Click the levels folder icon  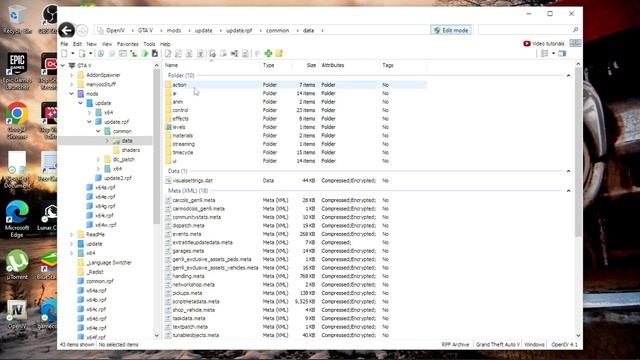pos(168,127)
